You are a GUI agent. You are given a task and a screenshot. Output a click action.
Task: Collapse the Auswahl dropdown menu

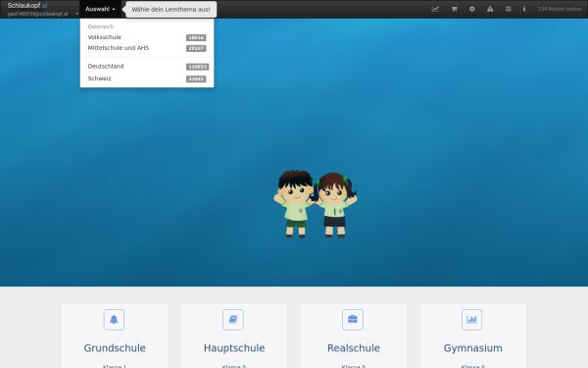(x=100, y=9)
